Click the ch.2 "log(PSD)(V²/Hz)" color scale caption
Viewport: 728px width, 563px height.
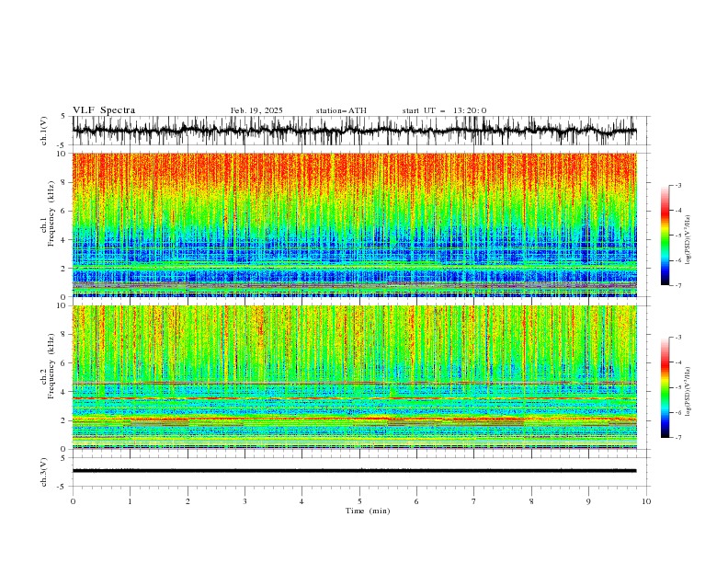[x=688, y=392]
